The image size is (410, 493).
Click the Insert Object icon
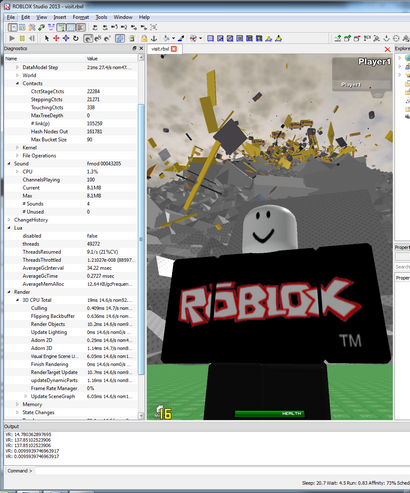click(193, 39)
